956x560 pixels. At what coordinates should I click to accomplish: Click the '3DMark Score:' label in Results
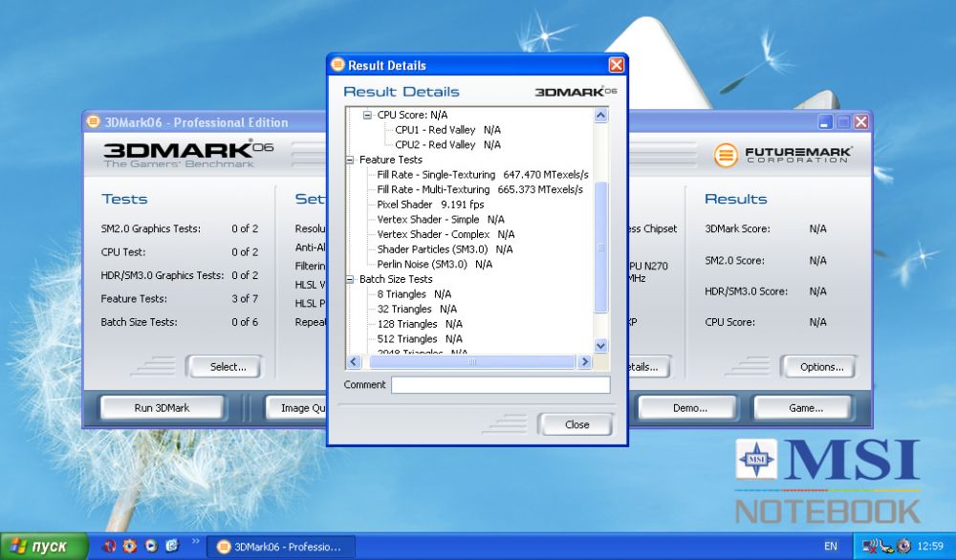pyautogui.click(x=737, y=228)
